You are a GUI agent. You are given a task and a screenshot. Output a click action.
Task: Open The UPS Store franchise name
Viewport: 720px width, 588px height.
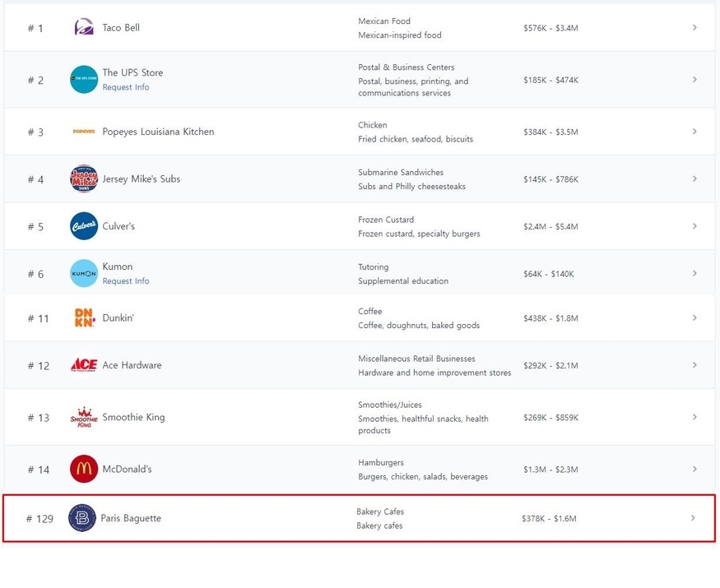click(132, 72)
